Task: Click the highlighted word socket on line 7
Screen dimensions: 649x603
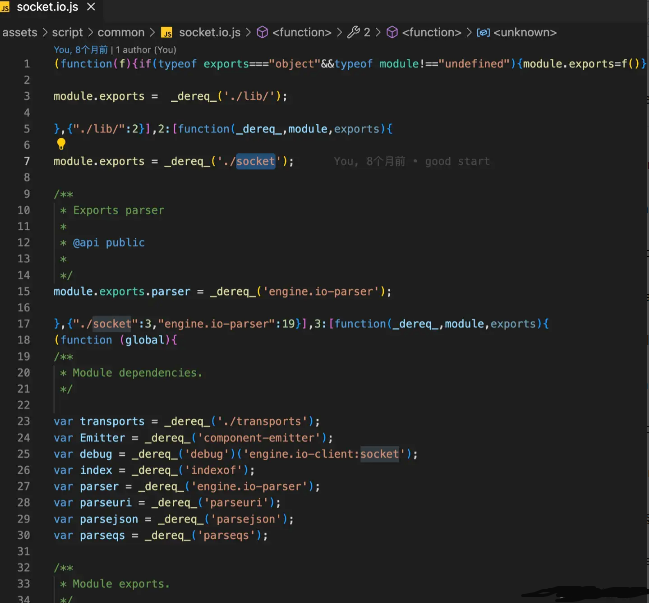Action: (x=255, y=161)
